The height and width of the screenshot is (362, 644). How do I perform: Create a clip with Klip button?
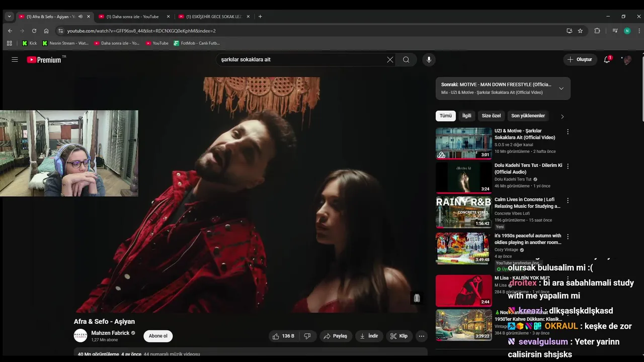click(399, 336)
